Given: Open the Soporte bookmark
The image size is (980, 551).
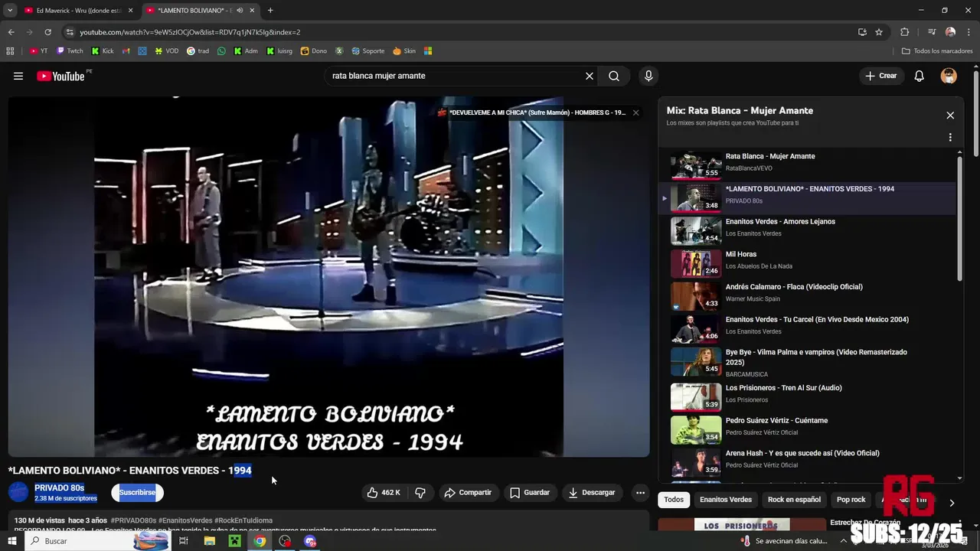Looking at the screenshot, I should (367, 51).
